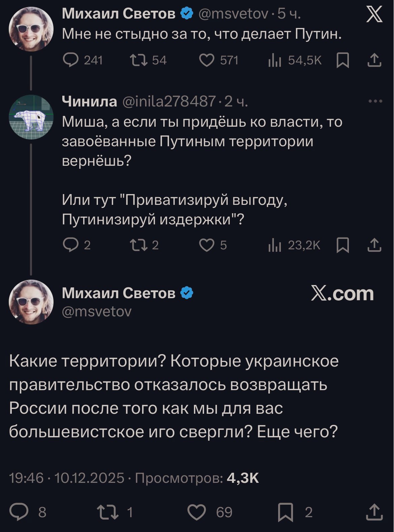
Task: Open @msvetov handle under main tweet
Action: tap(97, 312)
